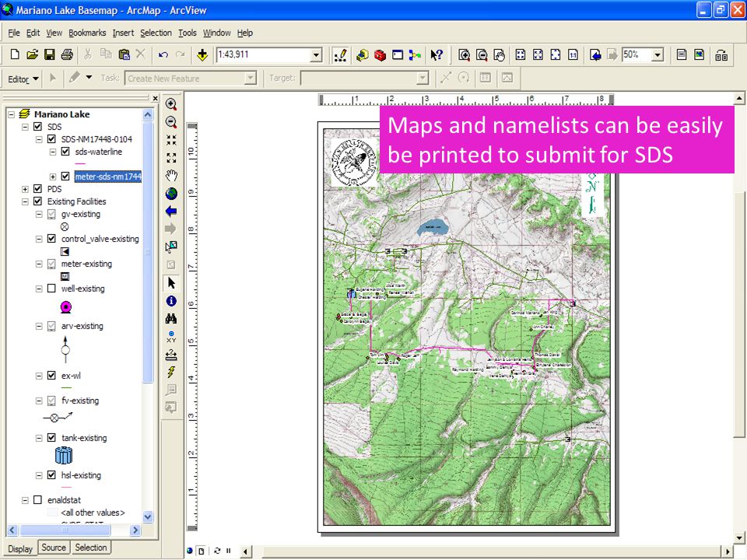Select the Zoom In tool in vertical toolbar
The height and width of the screenshot is (560, 747).
[x=171, y=103]
